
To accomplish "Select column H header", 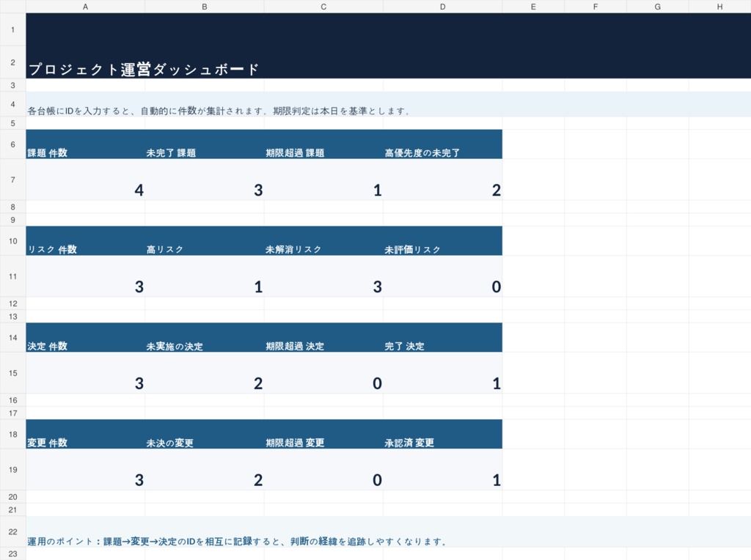I will tap(720, 7).
